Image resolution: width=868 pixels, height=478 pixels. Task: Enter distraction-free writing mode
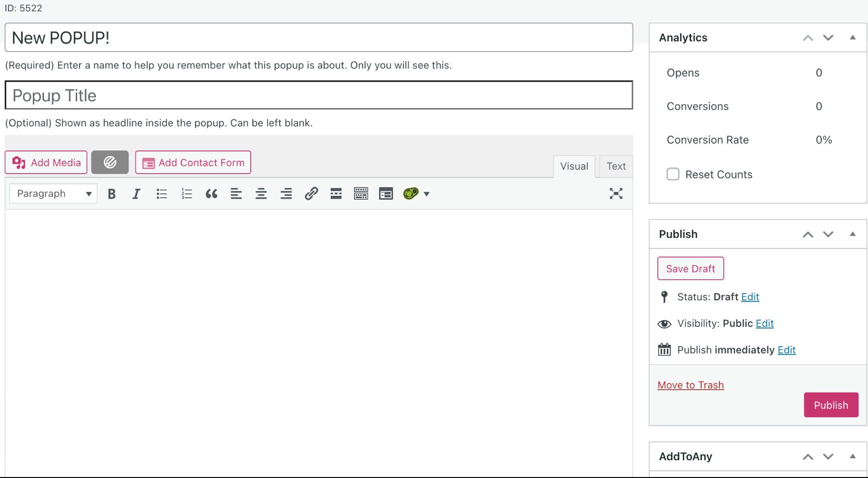coord(616,193)
